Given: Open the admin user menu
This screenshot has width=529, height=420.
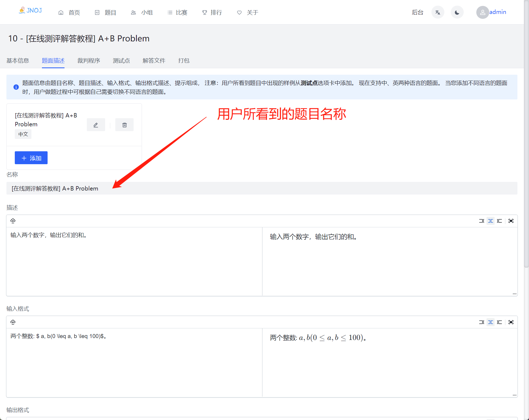Looking at the screenshot, I should [x=498, y=12].
